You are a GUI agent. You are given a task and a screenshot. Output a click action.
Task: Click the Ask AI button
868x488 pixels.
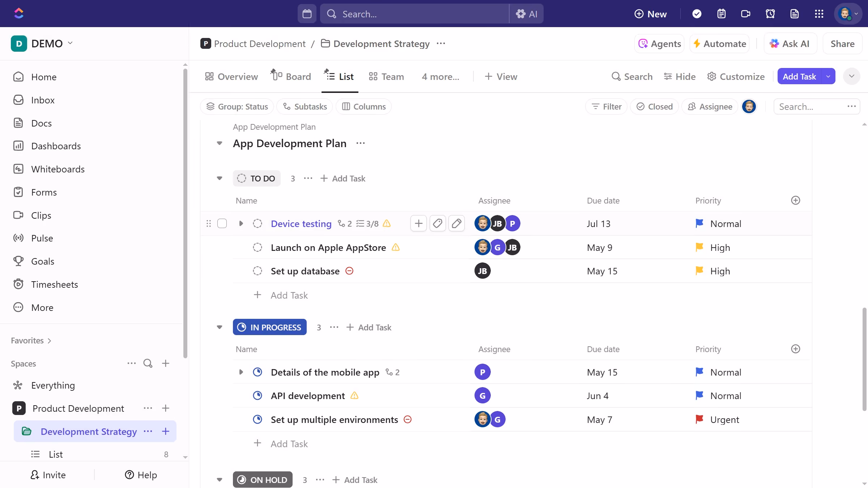point(790,44)
